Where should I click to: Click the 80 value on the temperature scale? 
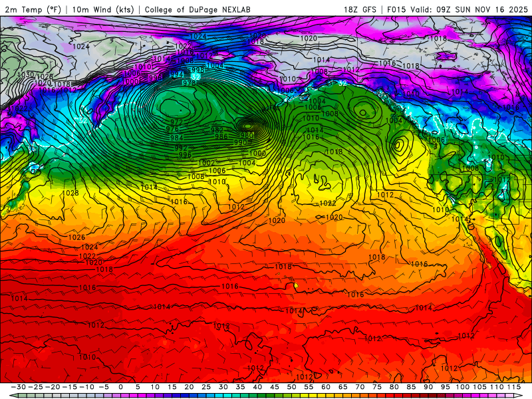[394, 387]
